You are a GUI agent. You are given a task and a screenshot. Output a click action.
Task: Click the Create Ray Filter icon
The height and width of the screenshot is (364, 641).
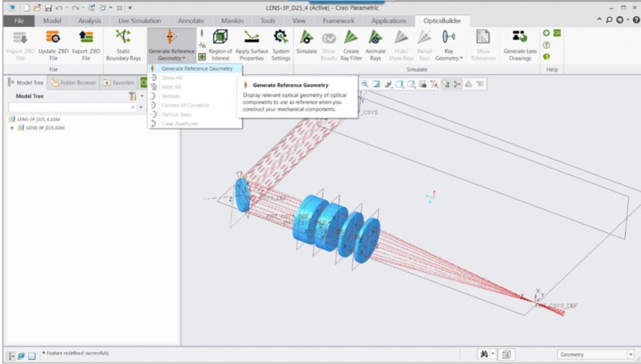(x=351, y=38)
